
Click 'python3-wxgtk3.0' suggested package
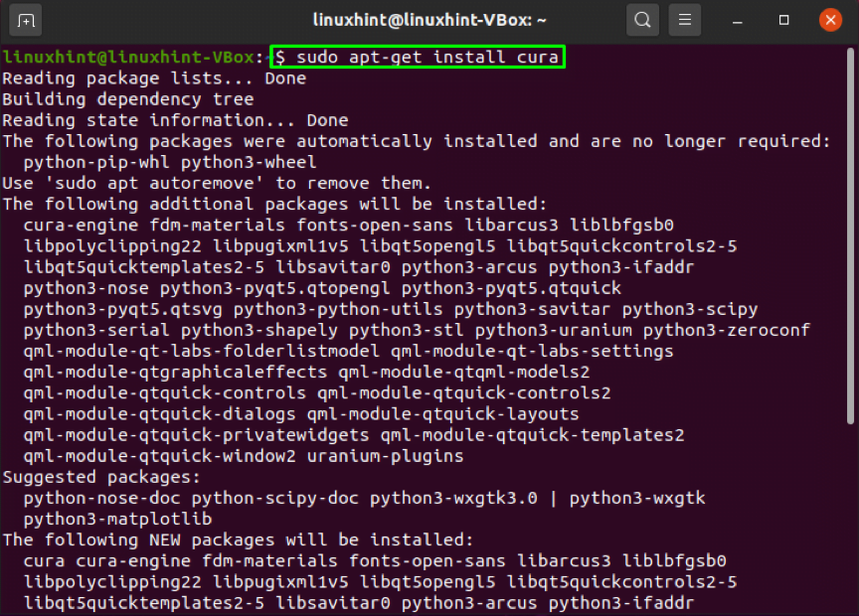click(x=453, y=499)
